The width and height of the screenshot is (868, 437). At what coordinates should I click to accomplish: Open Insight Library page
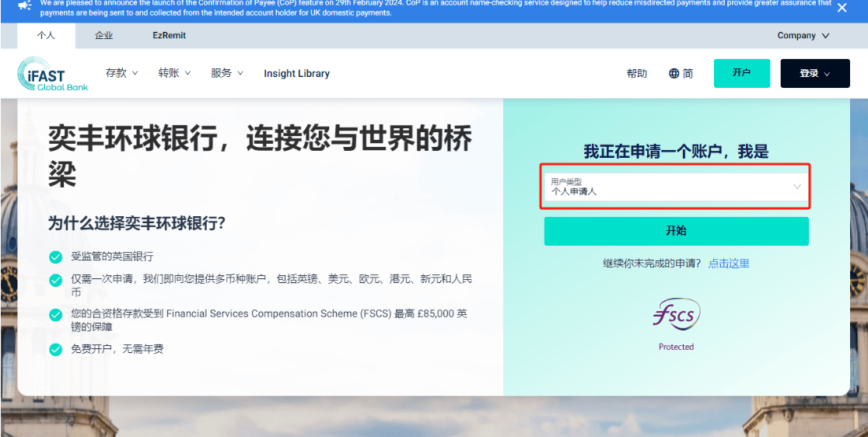296,74
